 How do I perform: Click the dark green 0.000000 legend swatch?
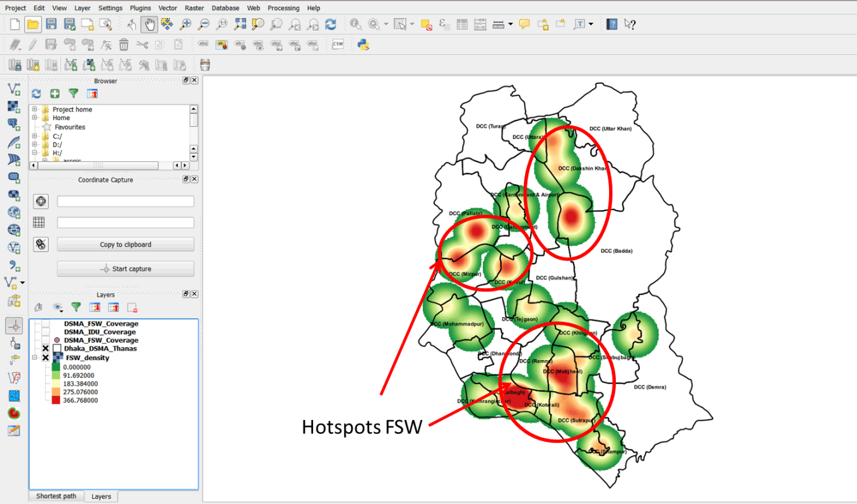point(56,367)
